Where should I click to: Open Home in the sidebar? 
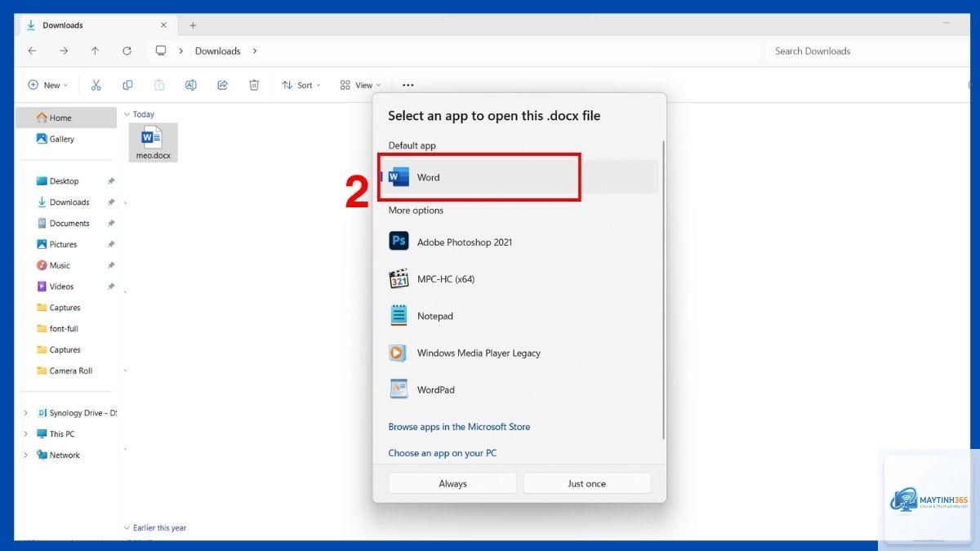pos(66,118)
